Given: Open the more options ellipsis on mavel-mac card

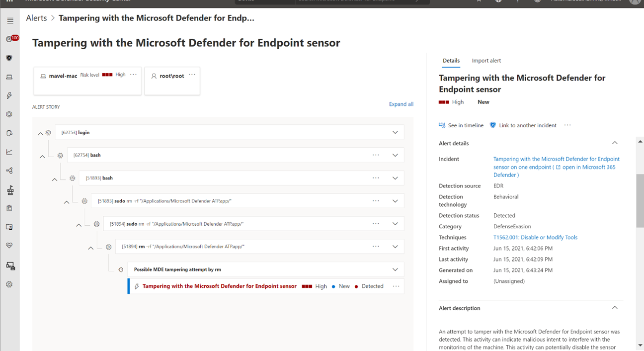Looking at the screenshot, I should [x=133, y=75].
